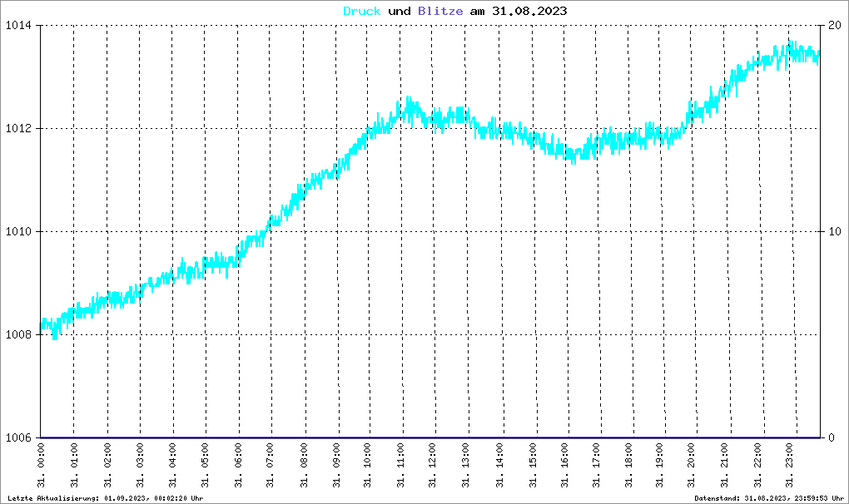
Task: Click the left axis label 1008
Action: pyautogui.click(x=18, y=334)
